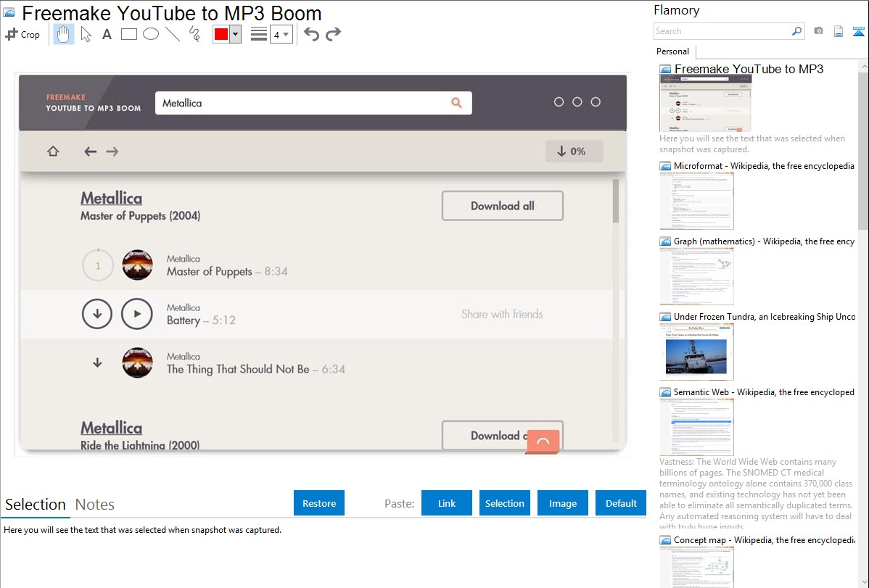Select 'Semantic Web - Wikipedia' snapshot title
Viewport: 869px width, 588px height.
tap(764, 392)
